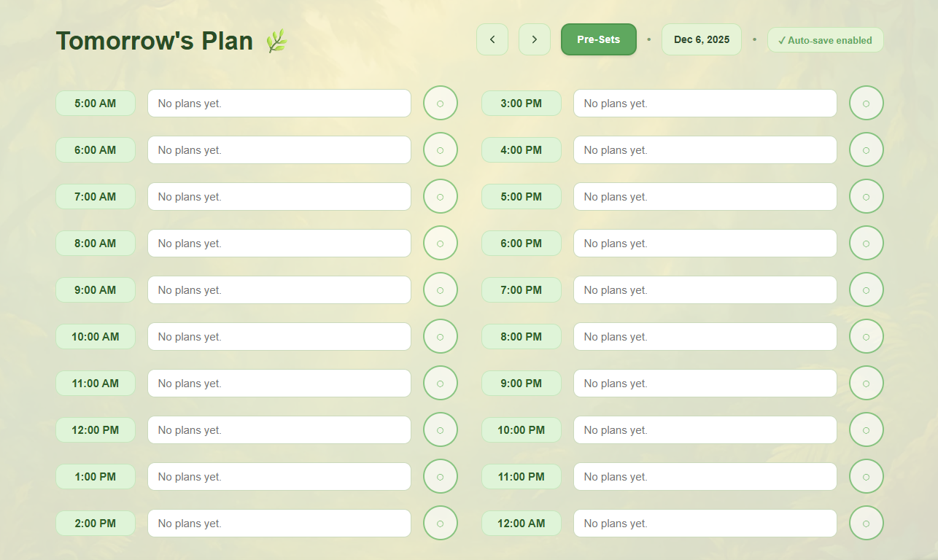Click the completion circle for the 9:00 AM slot
This screenshot has height=560, width=938.
[441, 289]
